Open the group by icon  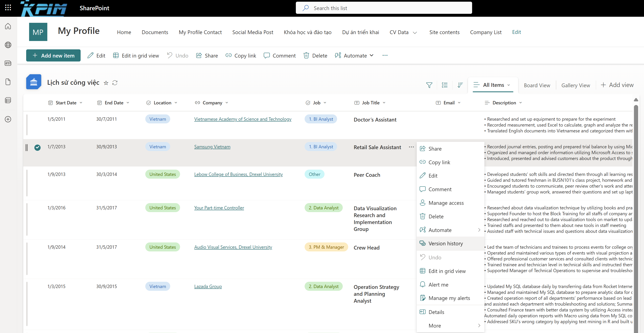(444, 85)
